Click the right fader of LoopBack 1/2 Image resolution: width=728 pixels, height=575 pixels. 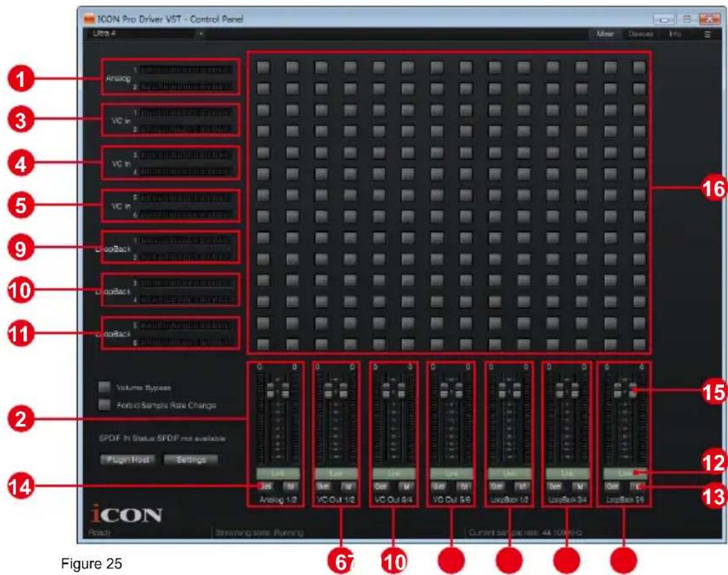(x=516, y=390)
